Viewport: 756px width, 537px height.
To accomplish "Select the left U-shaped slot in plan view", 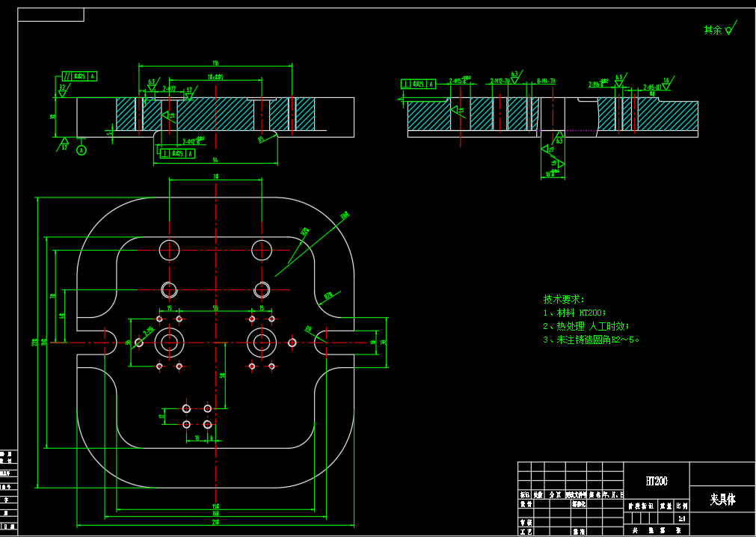I will [x=106, y=342].
